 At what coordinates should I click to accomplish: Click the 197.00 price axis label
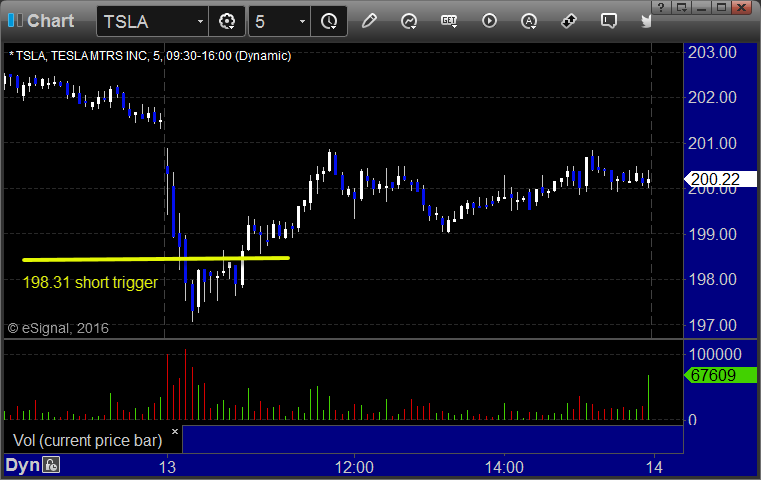tap(712, 325)
